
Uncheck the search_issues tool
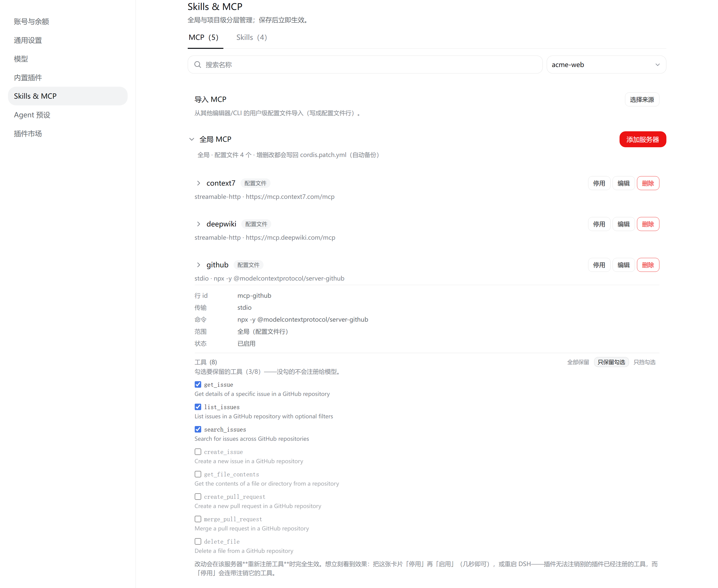pos(198,429)
